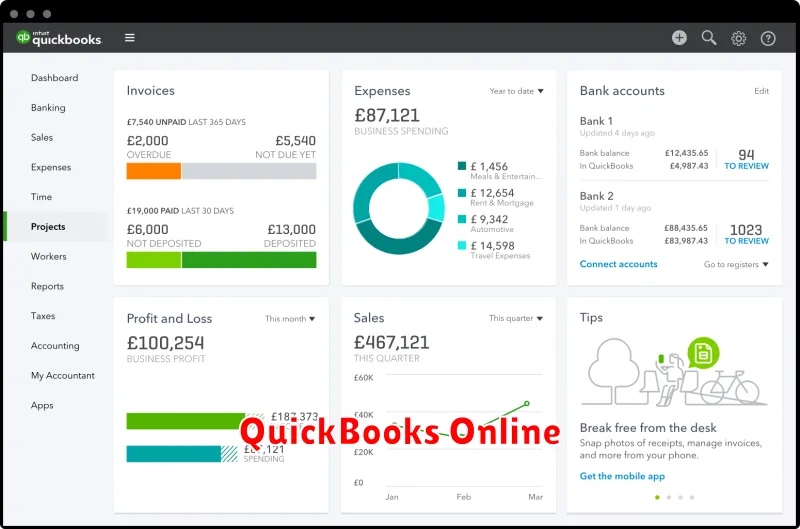Click the Travel Expenses legend swatch
Screen dimensions: 800x529
462,245
